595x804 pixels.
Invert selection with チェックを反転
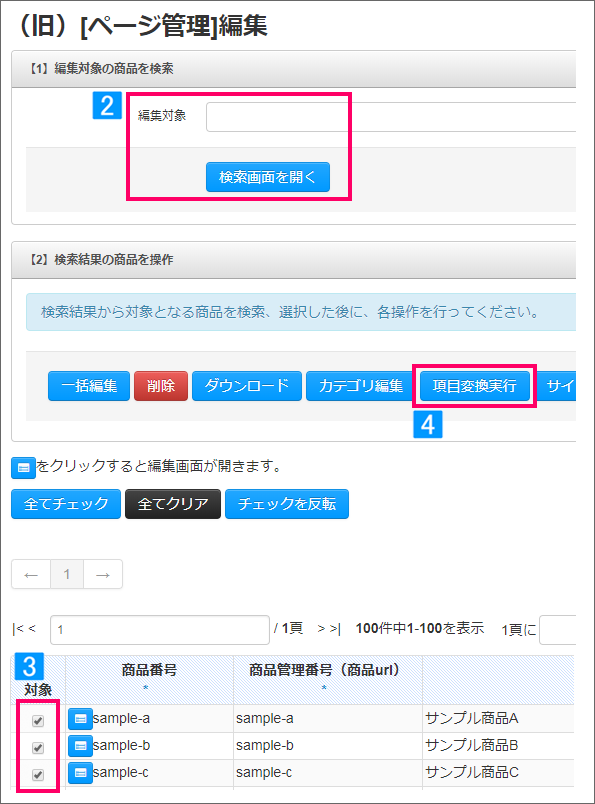[x=287, y=504]
